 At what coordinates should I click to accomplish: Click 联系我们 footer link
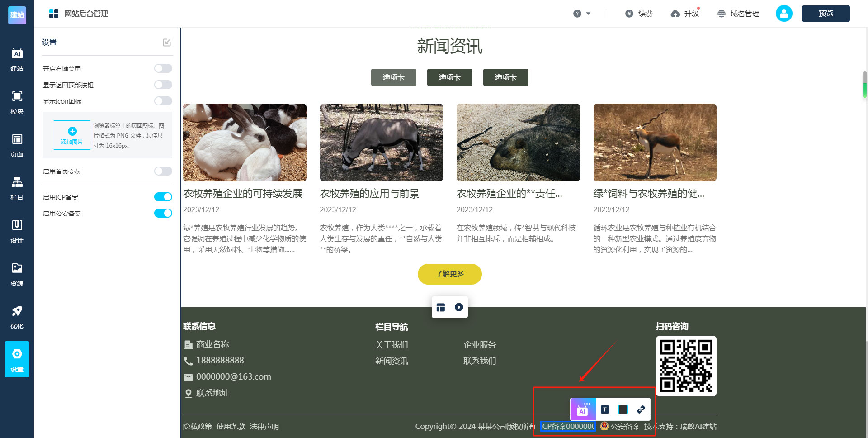point(480,361)
